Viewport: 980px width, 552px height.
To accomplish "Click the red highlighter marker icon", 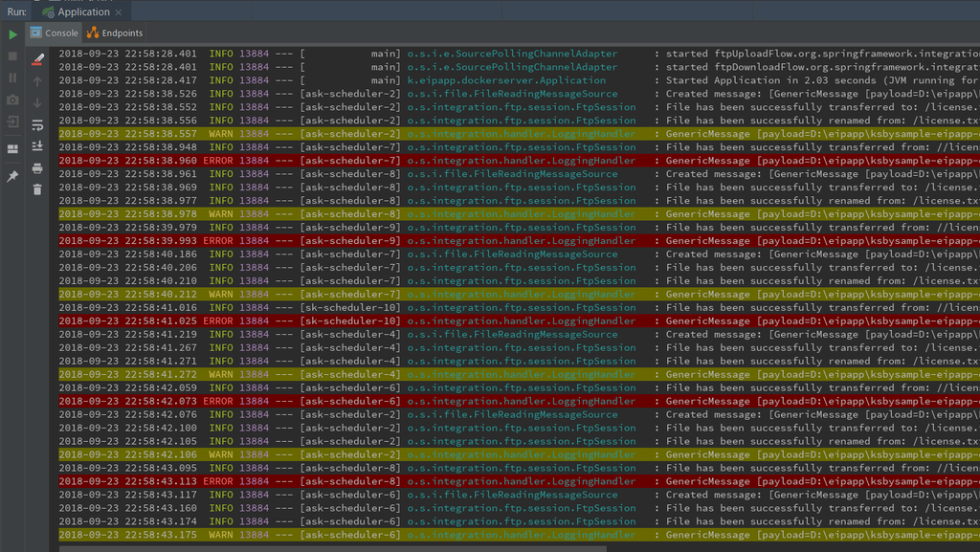I will click(37, 59).
